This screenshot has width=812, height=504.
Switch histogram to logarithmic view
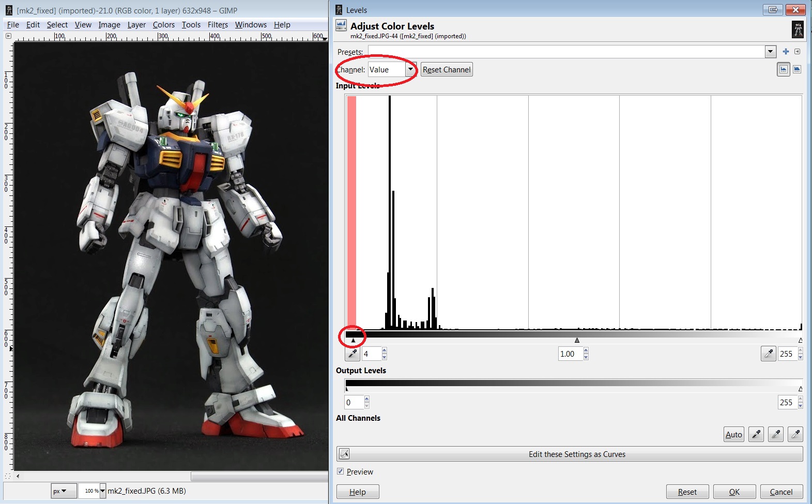[797, 69]
